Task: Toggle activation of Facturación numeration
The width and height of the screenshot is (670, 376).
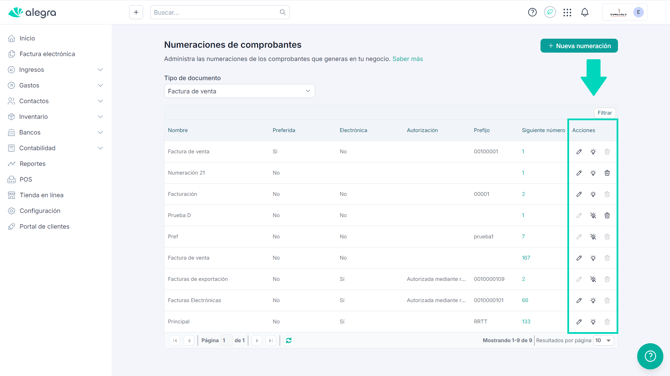Action: (593, 194)
